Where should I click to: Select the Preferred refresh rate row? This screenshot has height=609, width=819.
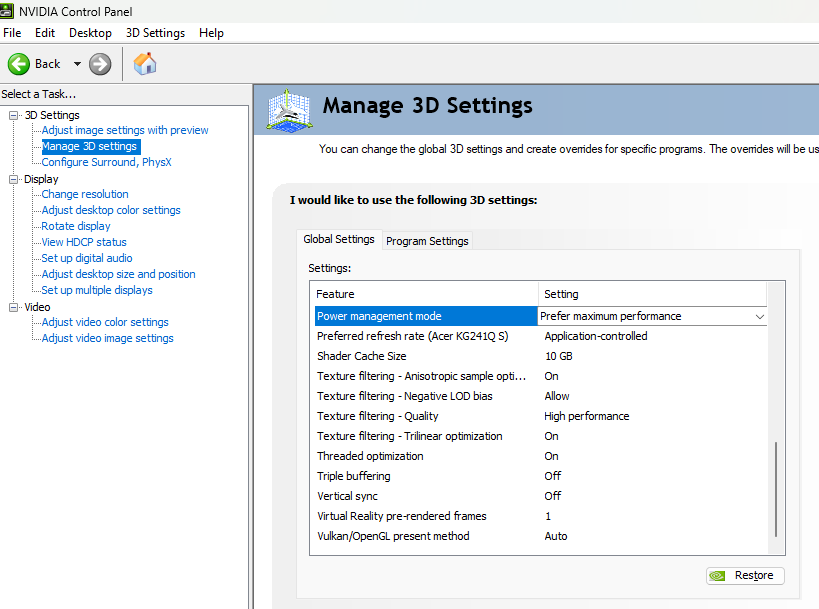[541, 336]
